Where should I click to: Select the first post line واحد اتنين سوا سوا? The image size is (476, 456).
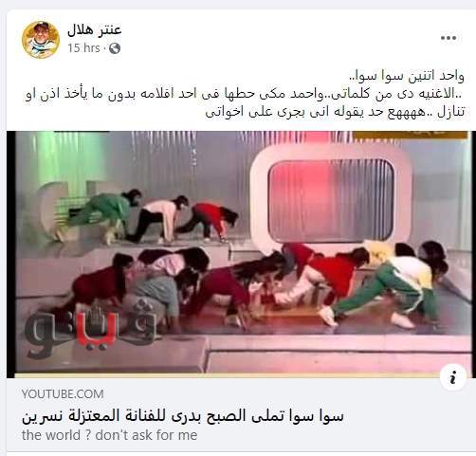[406, 76]
